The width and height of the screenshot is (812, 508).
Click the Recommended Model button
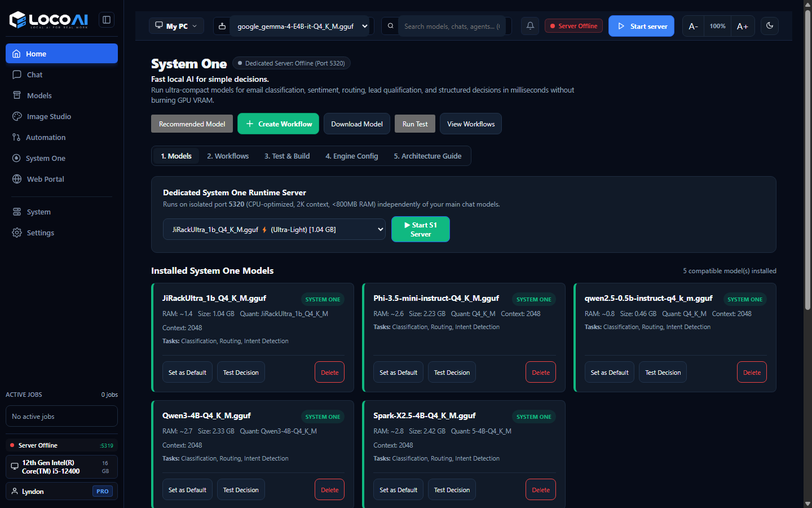[x=192, y=124]
